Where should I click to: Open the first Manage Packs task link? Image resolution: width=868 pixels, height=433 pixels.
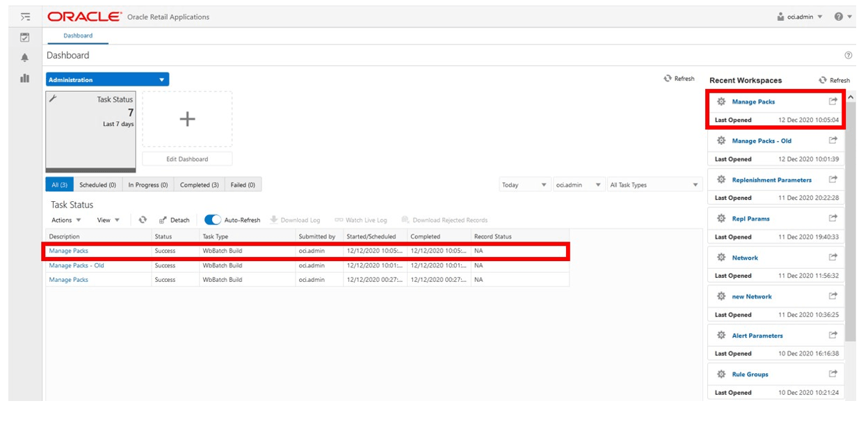point(69,251)
